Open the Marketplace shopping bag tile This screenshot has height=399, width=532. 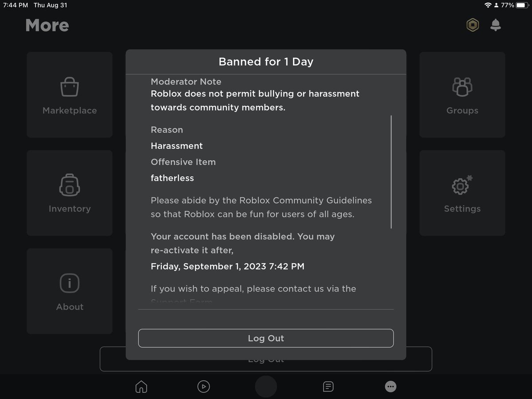click(70, 95)
